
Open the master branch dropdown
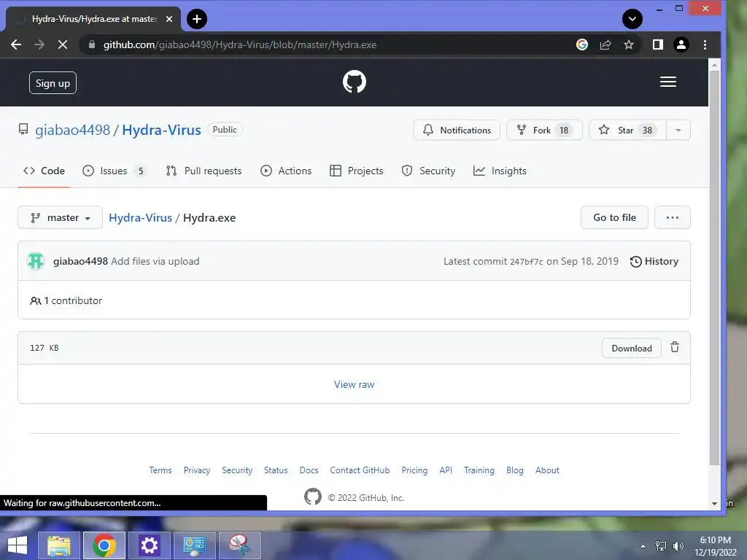60,217
